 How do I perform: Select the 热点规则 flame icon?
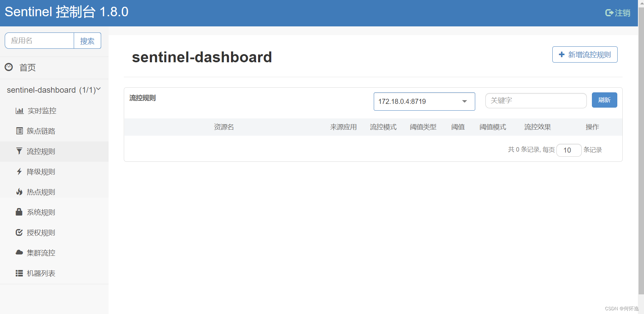coord(19,192)
